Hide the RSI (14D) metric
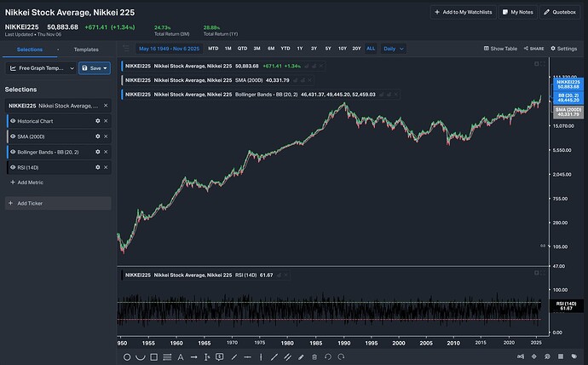 (13, 167)
